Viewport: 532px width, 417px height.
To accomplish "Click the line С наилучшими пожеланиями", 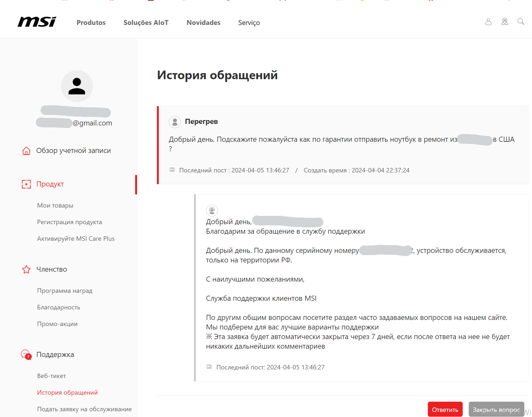I will pyautogui.click(x=255, y=279).
